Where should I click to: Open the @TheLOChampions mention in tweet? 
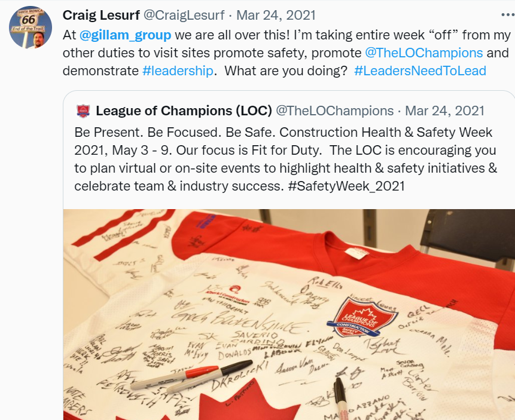click(423, 53)
